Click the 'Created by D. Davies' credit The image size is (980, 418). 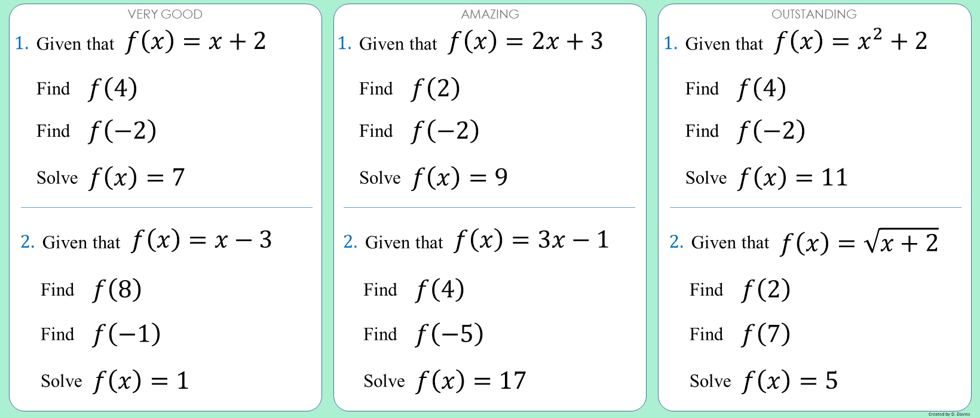point(949,414)
